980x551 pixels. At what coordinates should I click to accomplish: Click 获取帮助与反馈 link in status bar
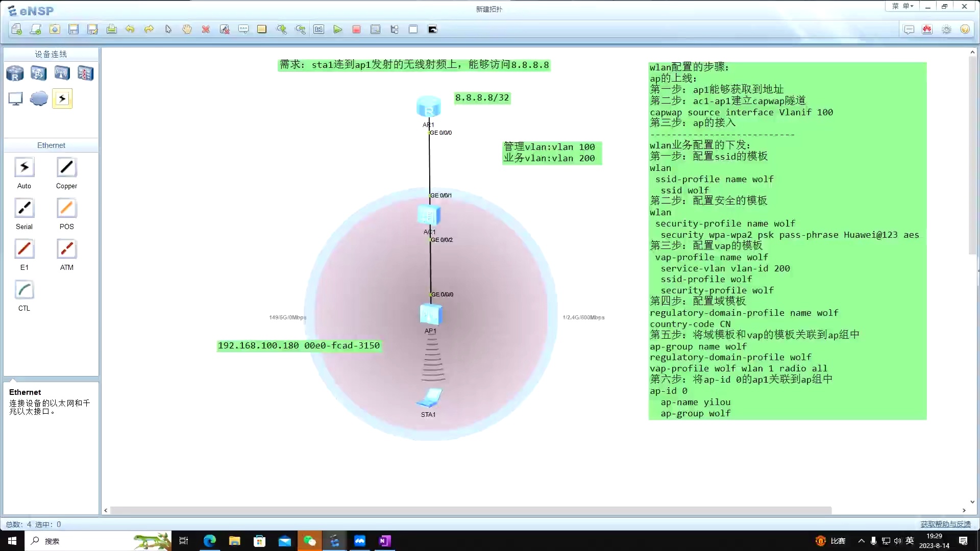tap(945, 524)
